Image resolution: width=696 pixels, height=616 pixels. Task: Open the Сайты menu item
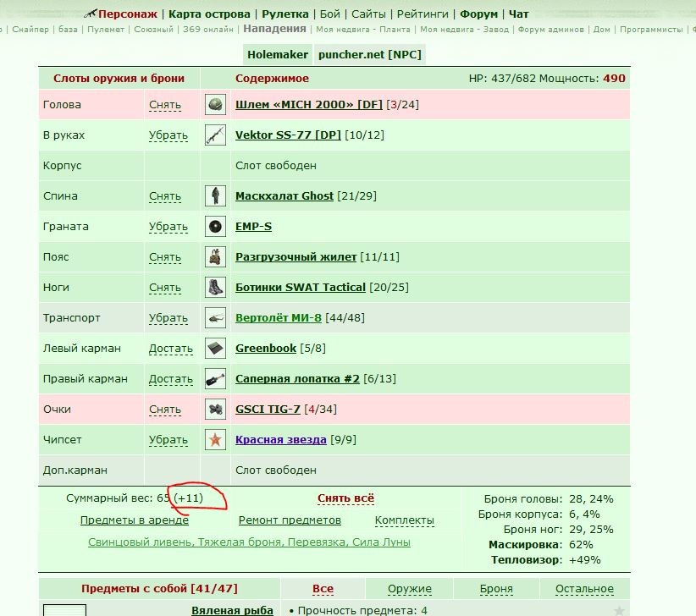pyautogui.click(x=368, y=14)
